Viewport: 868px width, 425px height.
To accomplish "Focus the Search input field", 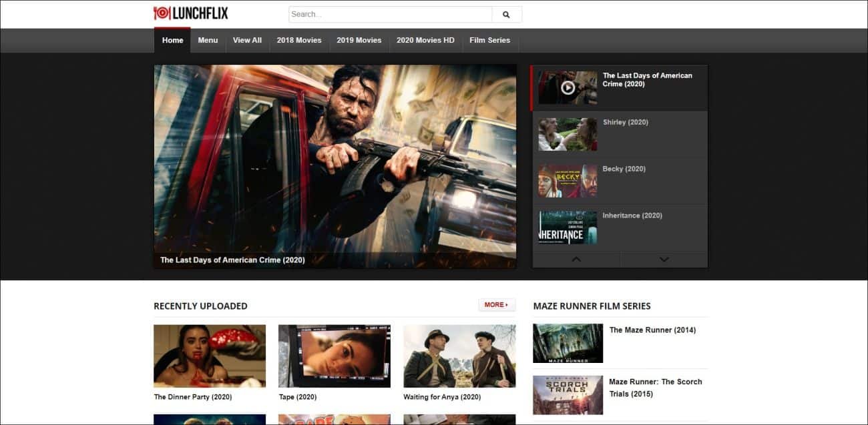I will pos(391,15).
